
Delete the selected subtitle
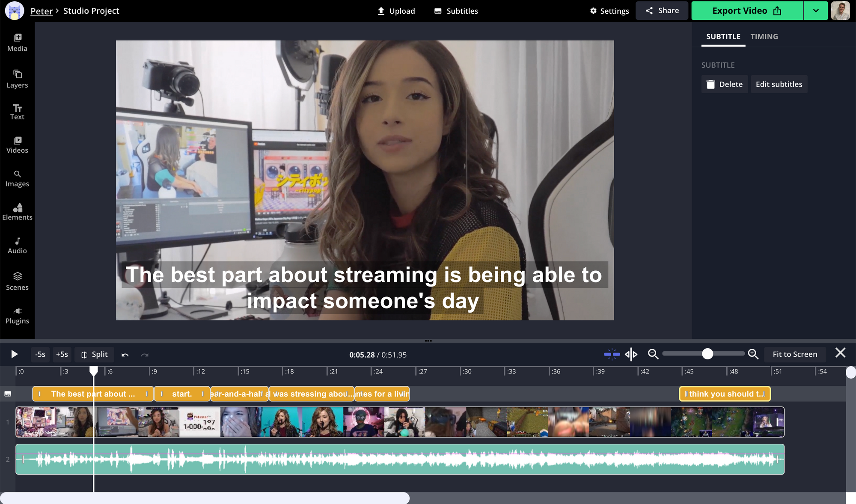pos(724,84)
